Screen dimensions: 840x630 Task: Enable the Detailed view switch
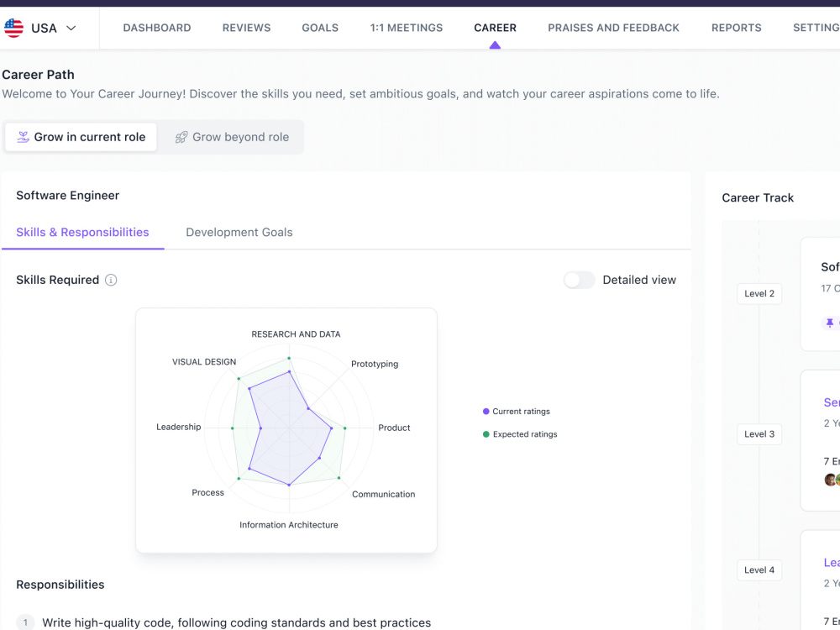579,280
